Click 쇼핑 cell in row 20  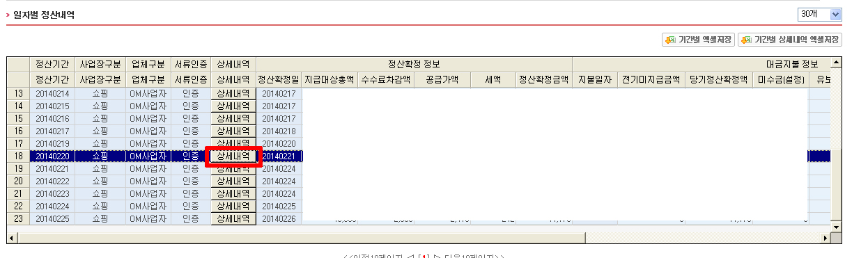click(x=101, y=181)
